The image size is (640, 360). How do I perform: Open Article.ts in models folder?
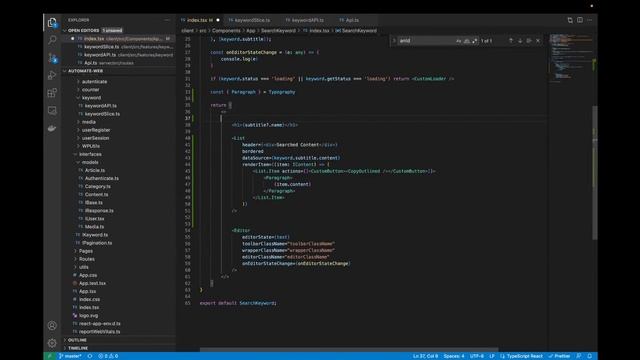tap(95, 170)
